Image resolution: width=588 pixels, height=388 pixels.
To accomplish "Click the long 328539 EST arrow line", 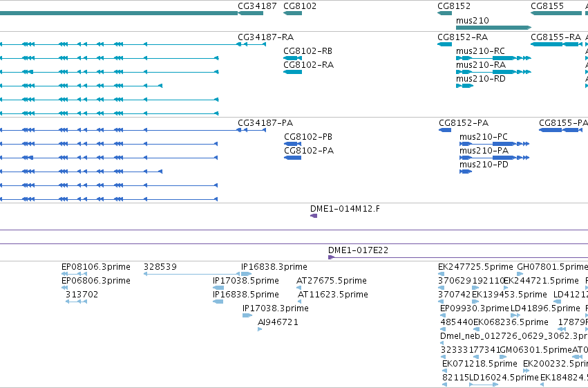I will [191, 274].
